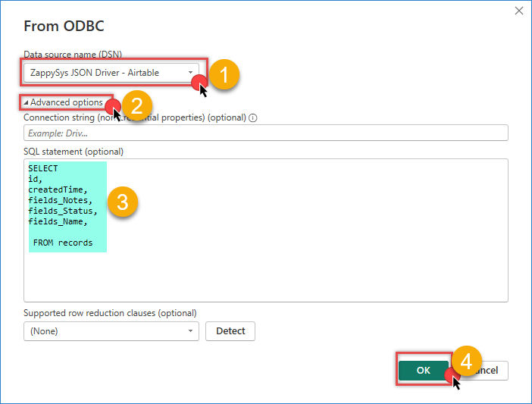
Task: Click the 'createdTime,' line in SQL
Action: coord(58,189)
